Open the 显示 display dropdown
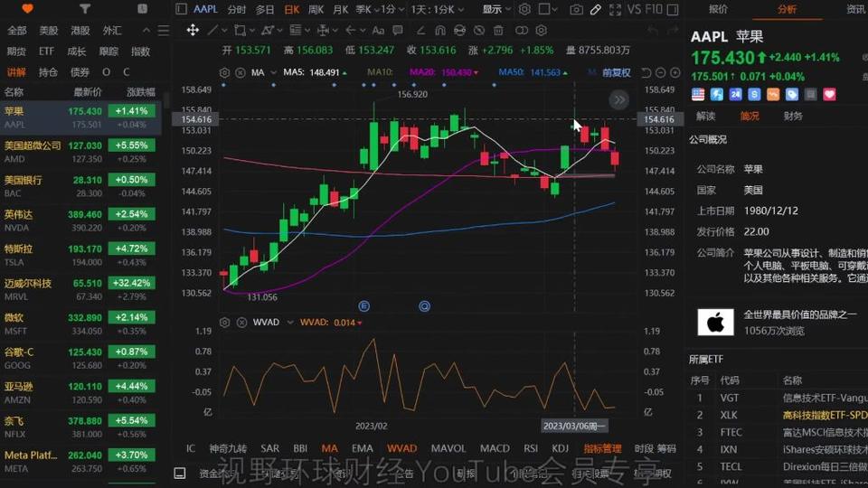Screen dimensions: 868x488 496,9
